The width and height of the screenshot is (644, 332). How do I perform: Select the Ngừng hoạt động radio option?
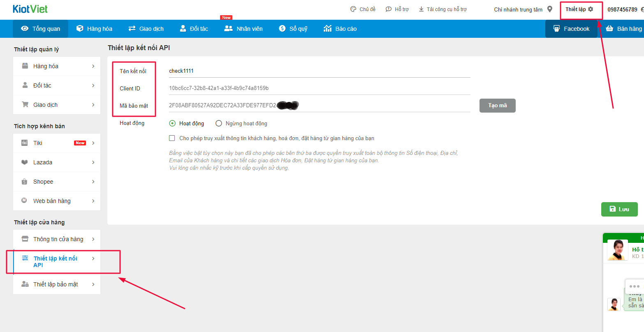[x=219, y=123]
